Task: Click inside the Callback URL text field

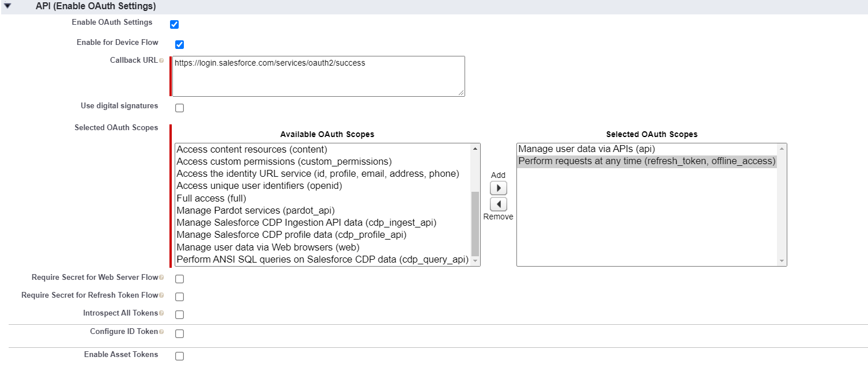Action: (318, 75)
